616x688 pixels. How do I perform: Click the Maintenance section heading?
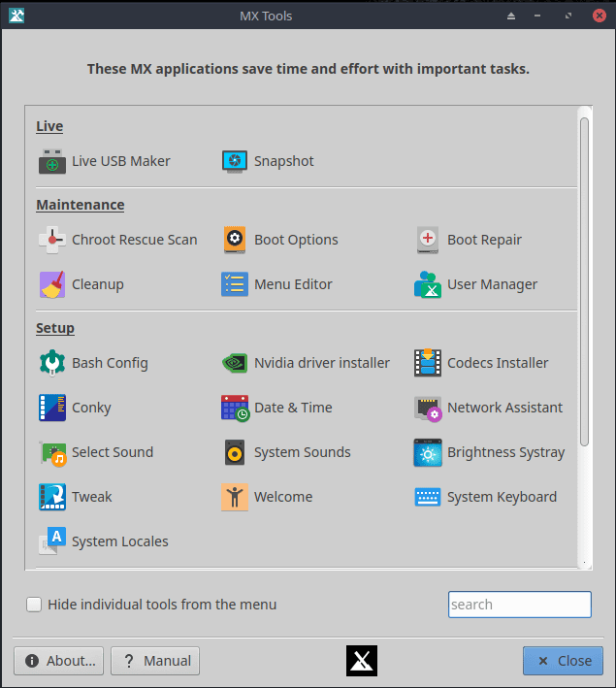pyautogui.click(x=81, y=205)
